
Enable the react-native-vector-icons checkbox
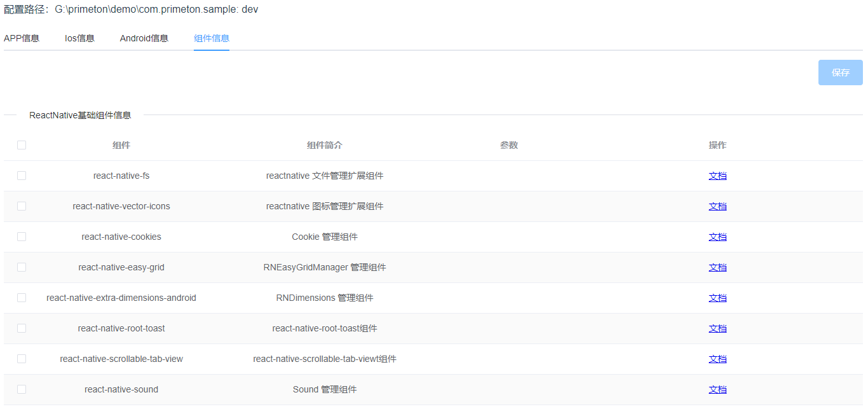pyautogui.click(x=22, y=206)
